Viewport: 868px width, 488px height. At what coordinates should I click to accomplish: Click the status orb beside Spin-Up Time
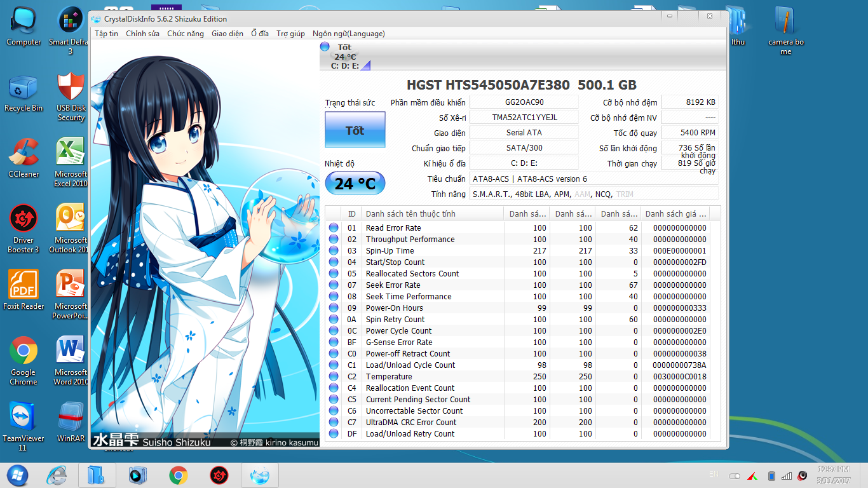tap(334, 250)
